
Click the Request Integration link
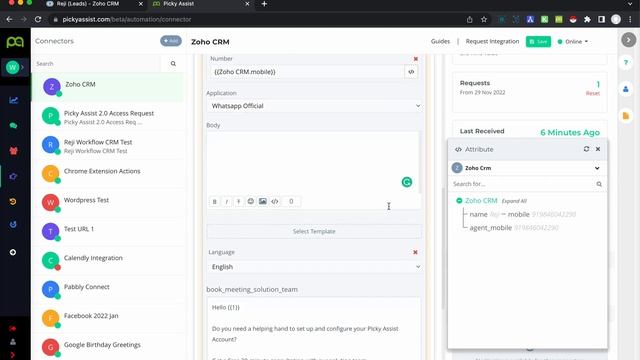(x=492, y=41)
